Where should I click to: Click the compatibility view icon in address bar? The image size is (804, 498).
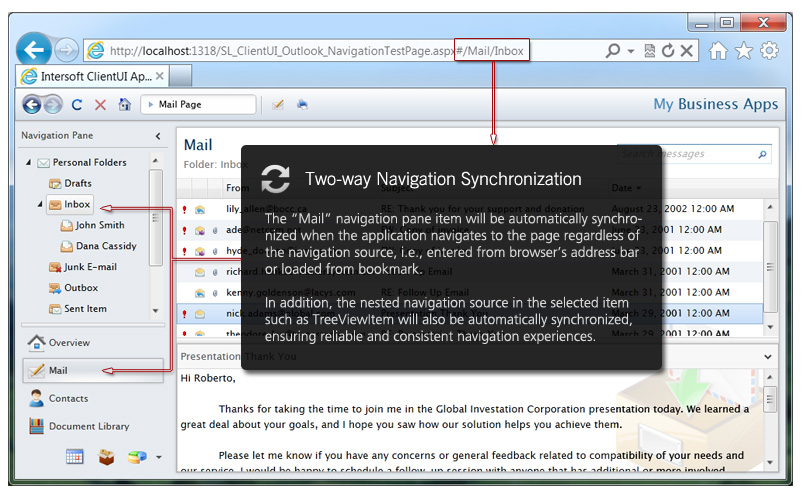click(x=650, y=51)
